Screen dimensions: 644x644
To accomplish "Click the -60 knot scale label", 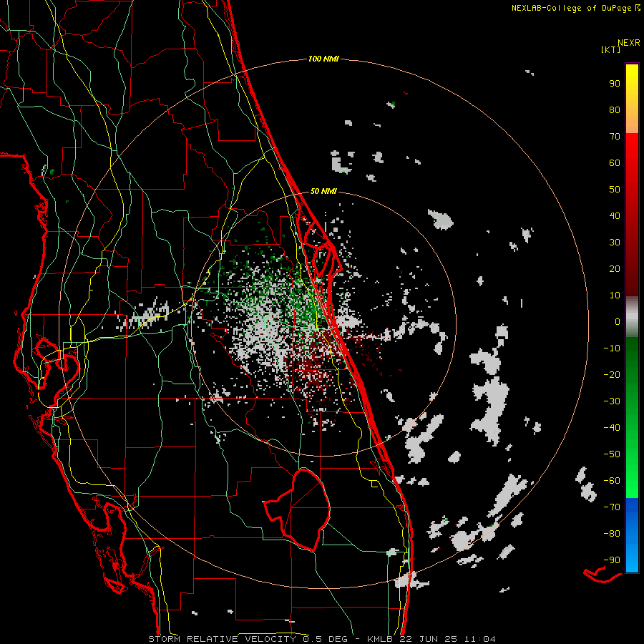I will (x=612, y=481).
